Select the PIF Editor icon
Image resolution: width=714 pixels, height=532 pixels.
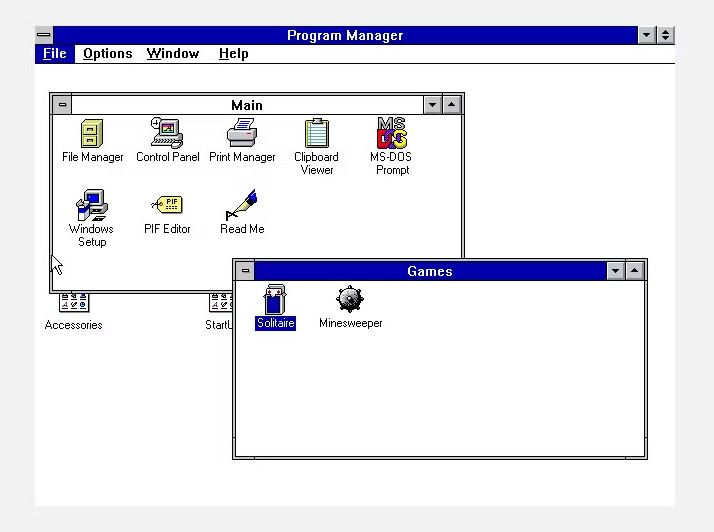pos(167,205)
